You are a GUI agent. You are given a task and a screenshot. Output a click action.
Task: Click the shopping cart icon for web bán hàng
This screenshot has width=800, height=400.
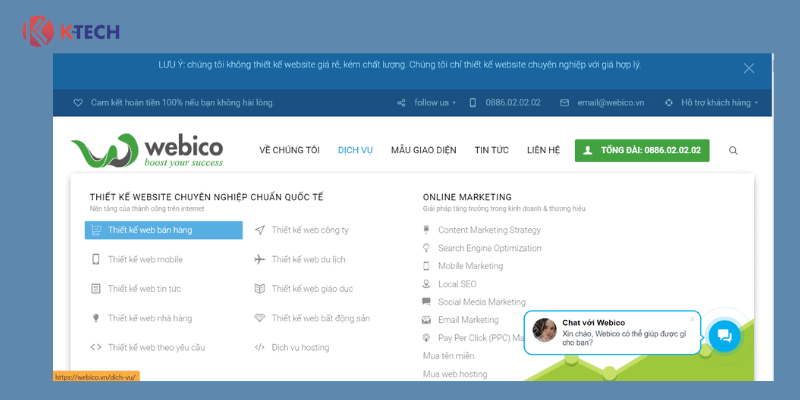click(96, 230)
